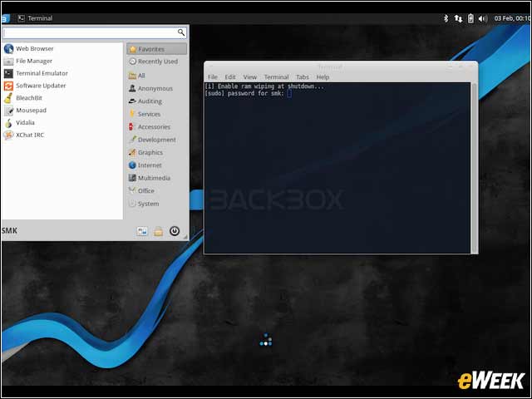Open the Terminal menu in menu bar

(276, 77)
